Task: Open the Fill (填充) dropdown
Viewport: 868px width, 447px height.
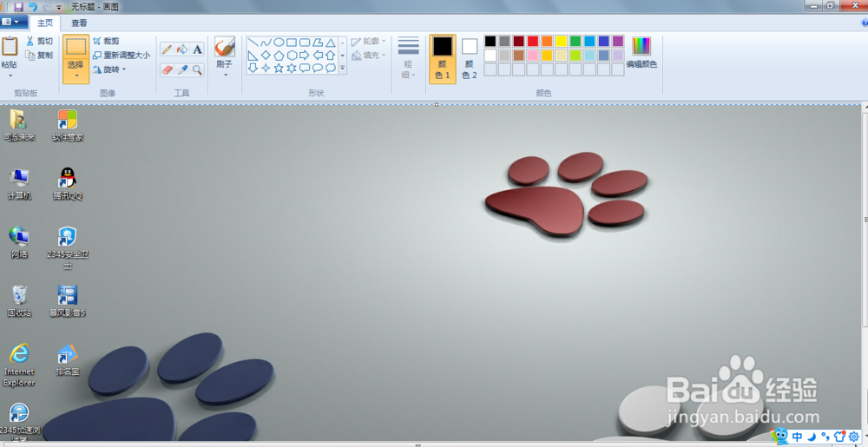Action: click(x=369, y=56)
